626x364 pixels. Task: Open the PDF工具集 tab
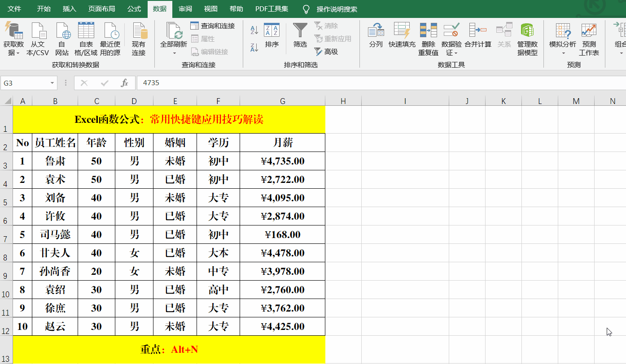[x=271, y=9]
